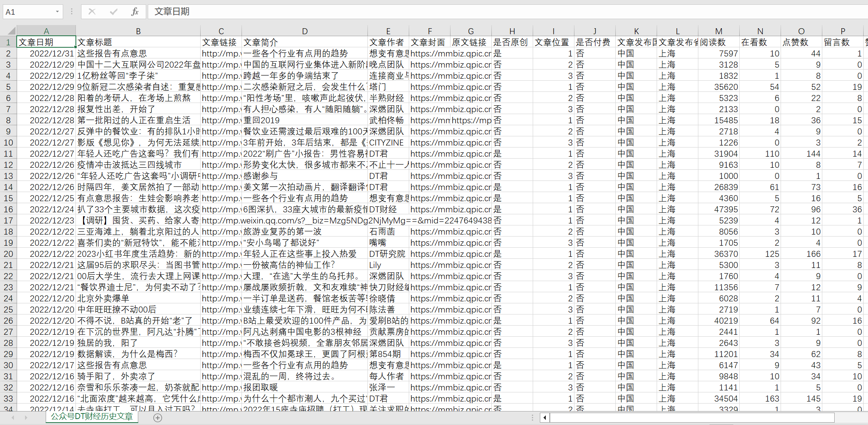The height and width of the screenshot is (425, 868).
Task: Select row 5 header
Action: click(x=8, y=87)
